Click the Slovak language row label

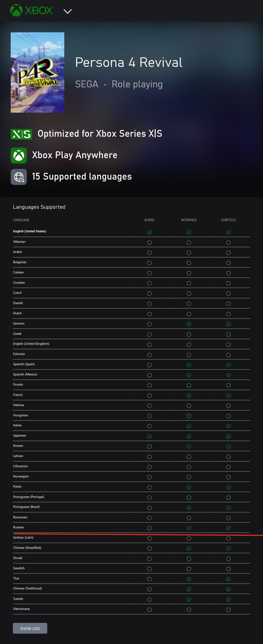coord(18,558)
